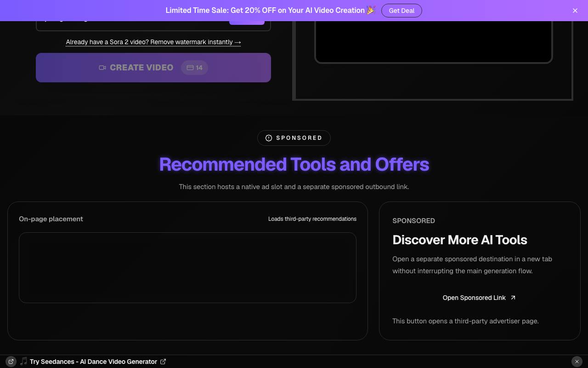Close the Limited Time Sale banner
Image resolution: width=588 pixels, height=368 pixels.
pos(575,11)
